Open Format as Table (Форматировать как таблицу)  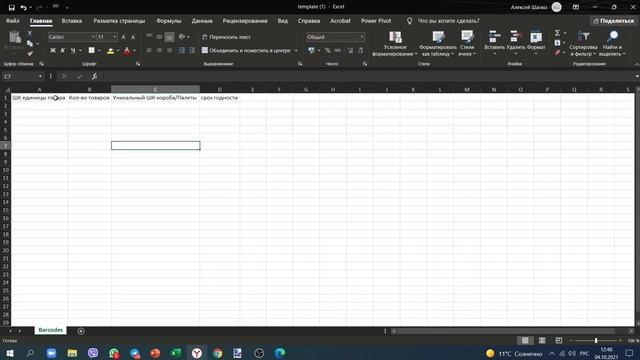[x=438, y=43]
